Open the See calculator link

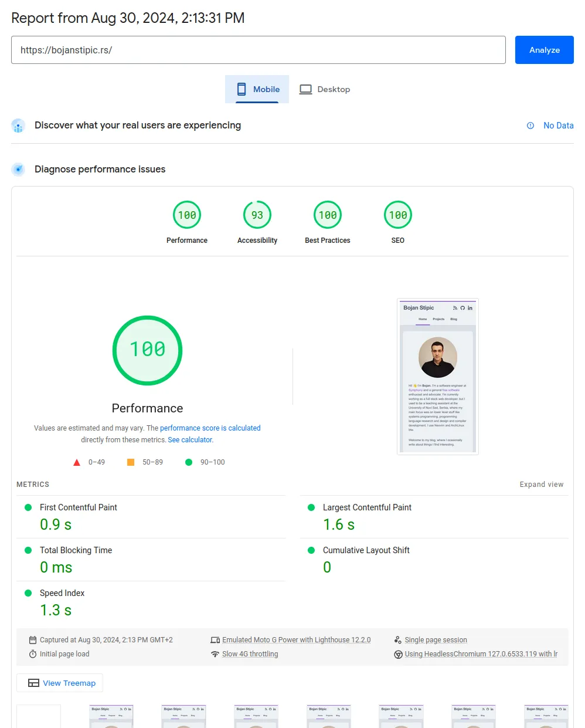pyautogui.click(x=189, y=439)
